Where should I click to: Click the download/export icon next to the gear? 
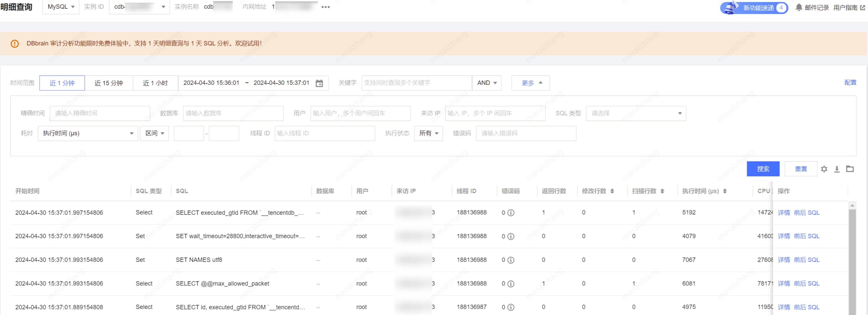click(x=837, y=169)
